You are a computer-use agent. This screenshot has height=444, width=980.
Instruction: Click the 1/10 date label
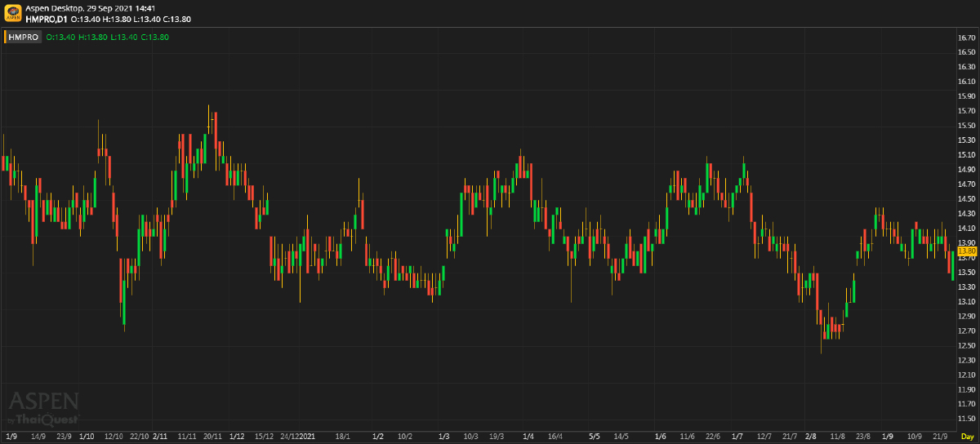pos(87,437)
